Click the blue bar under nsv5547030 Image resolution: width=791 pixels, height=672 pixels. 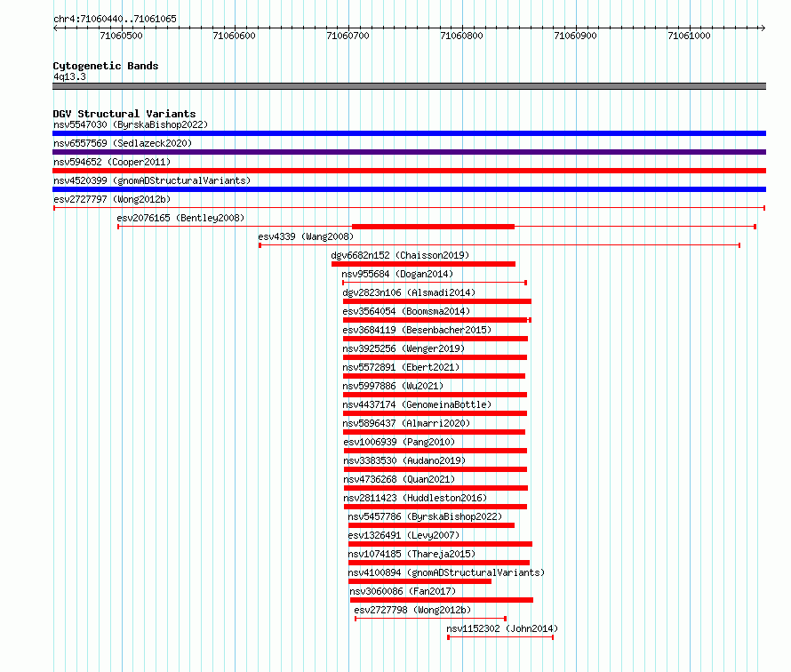tap(409, 133)
